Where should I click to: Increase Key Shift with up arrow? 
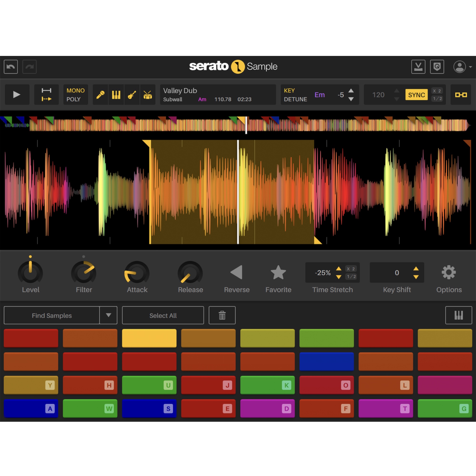(x=416, y=269)
